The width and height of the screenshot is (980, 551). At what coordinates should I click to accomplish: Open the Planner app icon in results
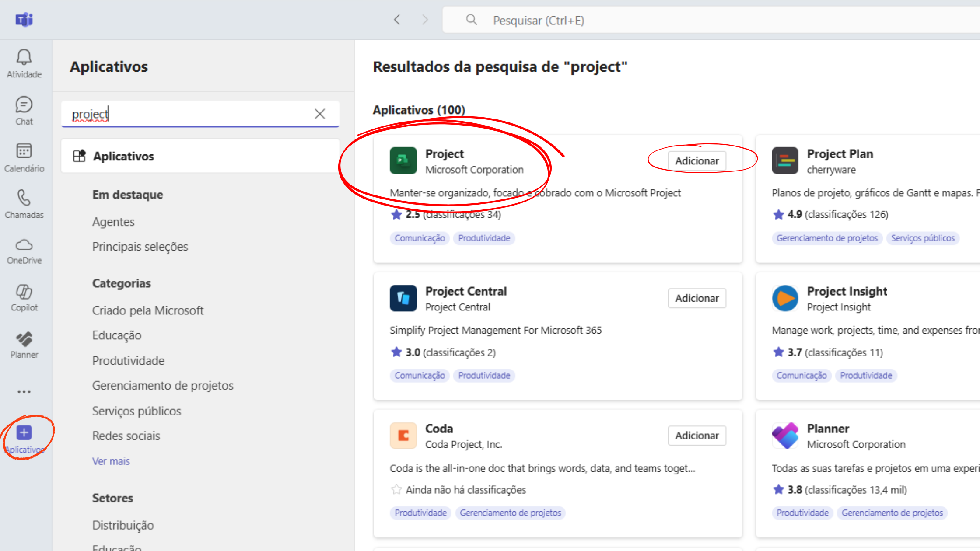point(785,435)
